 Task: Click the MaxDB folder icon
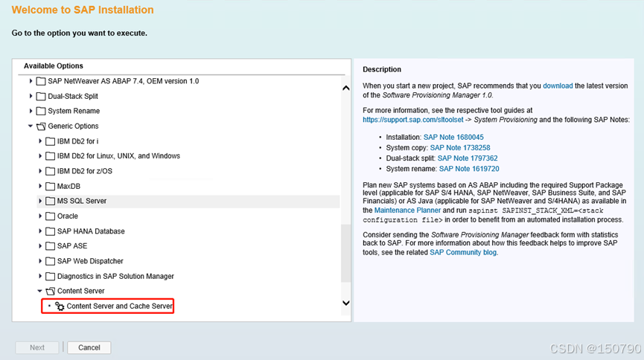click(50, 187)
